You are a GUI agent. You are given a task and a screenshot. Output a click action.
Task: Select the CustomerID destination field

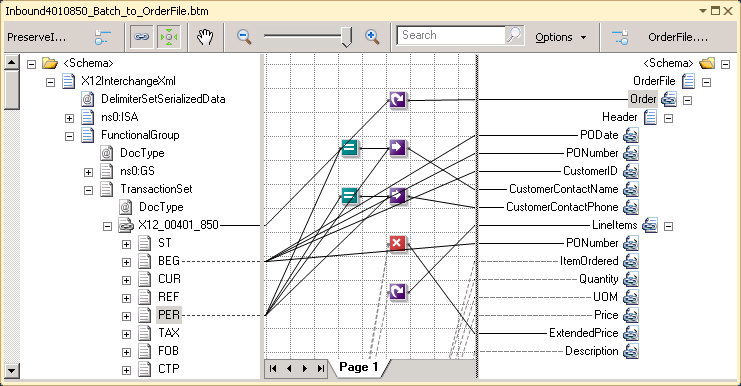[x=590, y=171]
